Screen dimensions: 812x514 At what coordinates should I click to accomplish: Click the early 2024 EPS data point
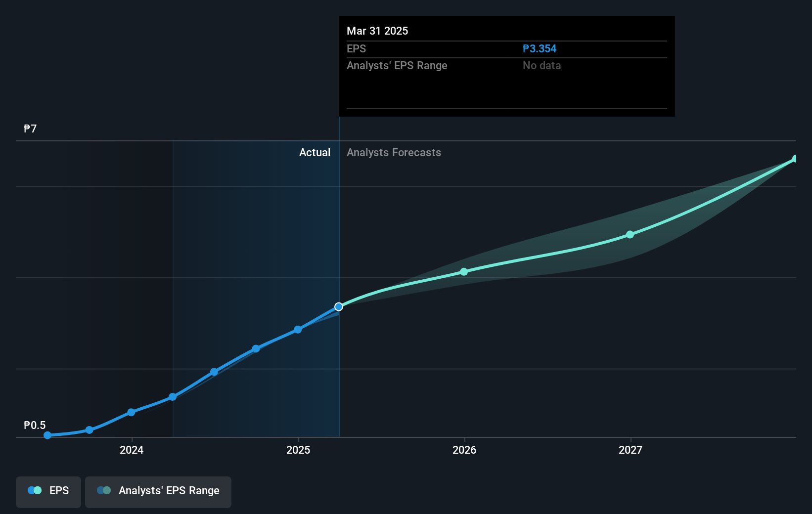131,412
